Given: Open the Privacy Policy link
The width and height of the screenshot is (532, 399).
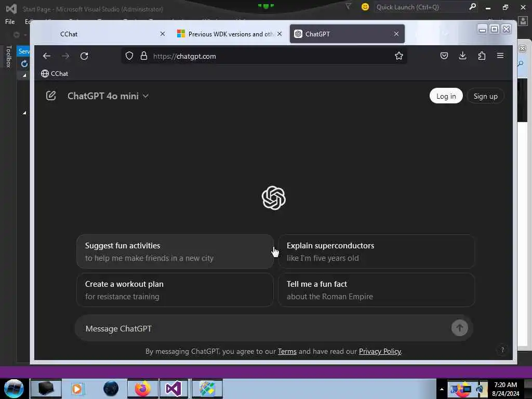Looking at the screenshot, I should [x=380, y=351].
